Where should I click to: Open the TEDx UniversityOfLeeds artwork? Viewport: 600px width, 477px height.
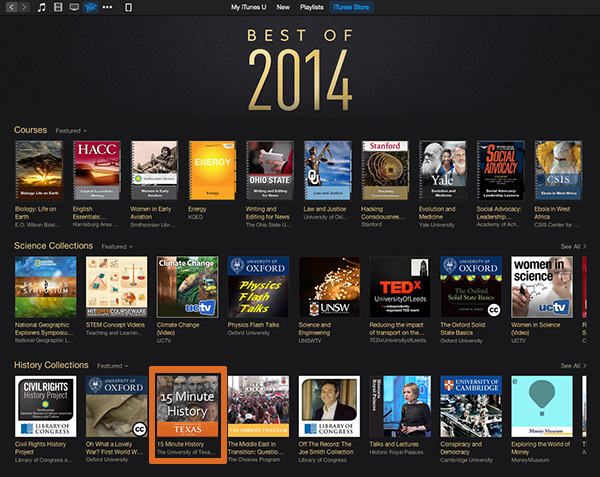point(400,287)
